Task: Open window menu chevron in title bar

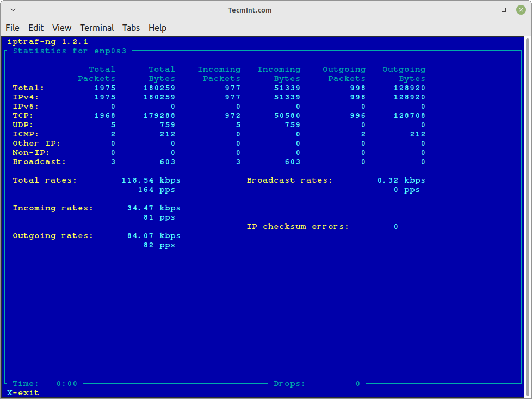Action: coord(13,10)
